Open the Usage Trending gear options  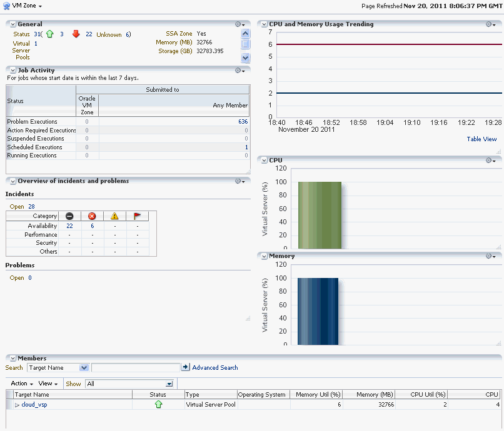490,24
